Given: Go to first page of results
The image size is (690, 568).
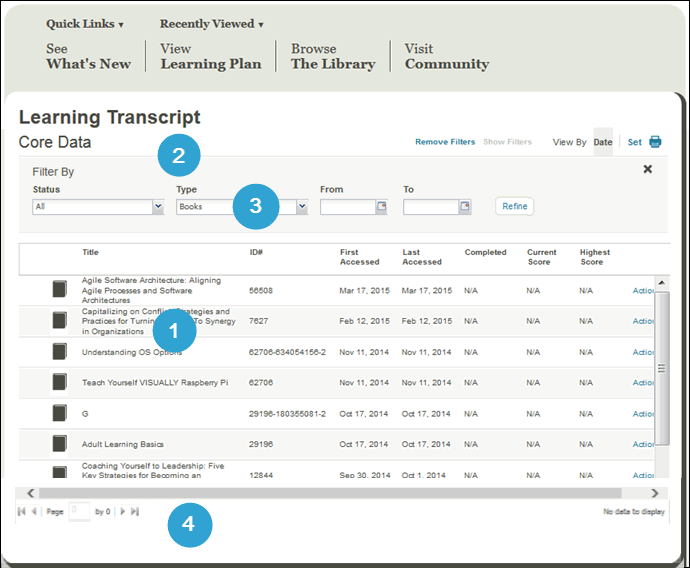Looking at the screenshot, I should pyautogui.click(x=21, y=511).
